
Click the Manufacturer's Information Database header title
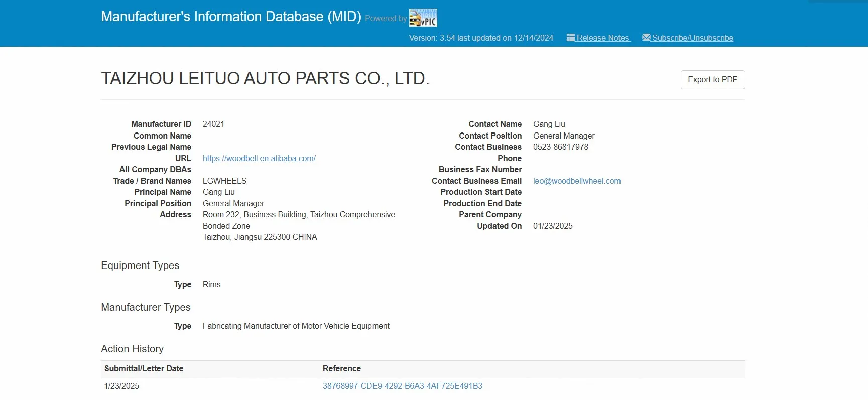click(231, 17)
